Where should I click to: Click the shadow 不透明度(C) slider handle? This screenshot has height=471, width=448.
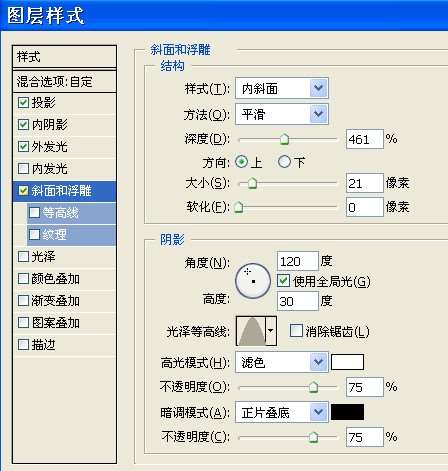coord(313,437)
